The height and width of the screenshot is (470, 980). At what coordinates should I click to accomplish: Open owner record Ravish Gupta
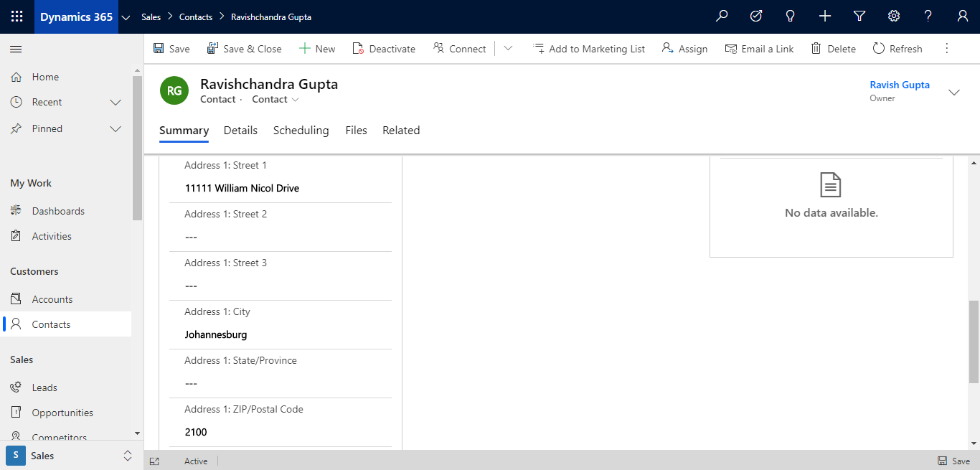click(x=899, y=85)
